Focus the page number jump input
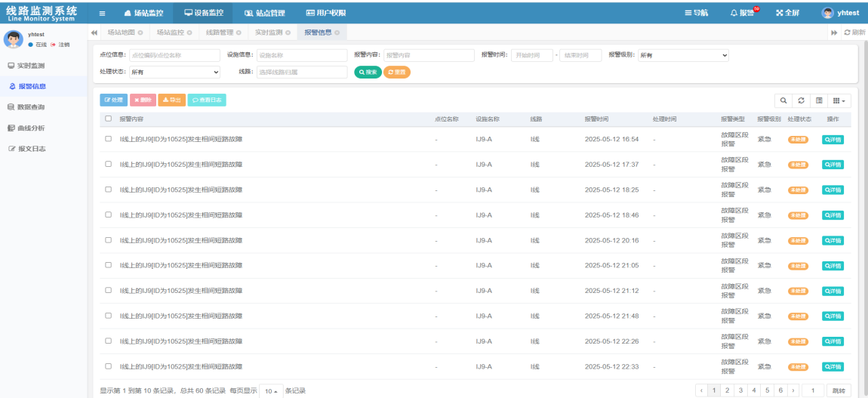 [813, 390]
